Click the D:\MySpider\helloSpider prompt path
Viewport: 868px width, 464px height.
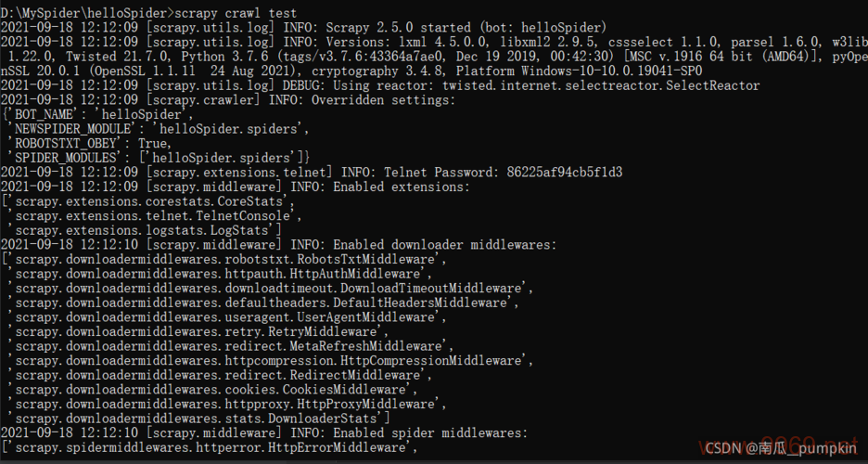(x=85, y=13)
